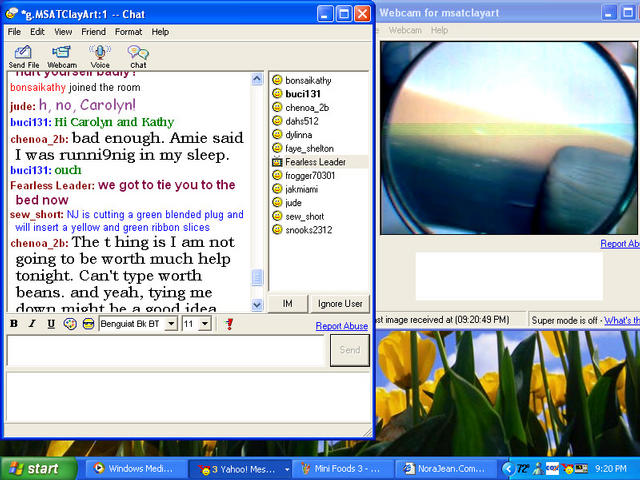Click the chat scrollbar down arrow

click(257, 304)
